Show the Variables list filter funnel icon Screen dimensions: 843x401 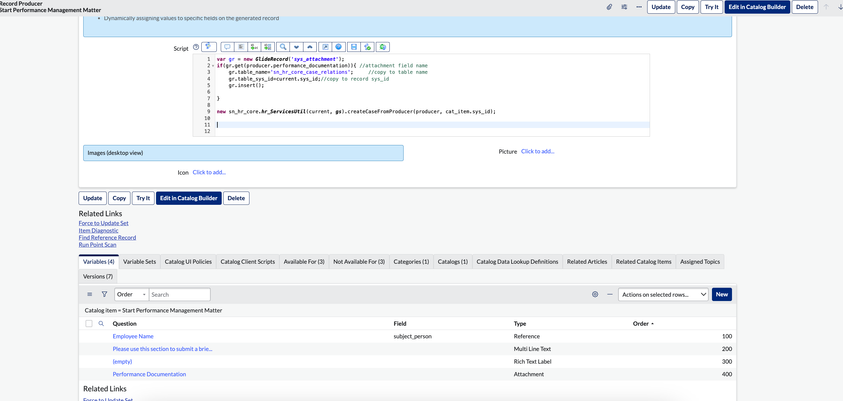click(104, 295)
